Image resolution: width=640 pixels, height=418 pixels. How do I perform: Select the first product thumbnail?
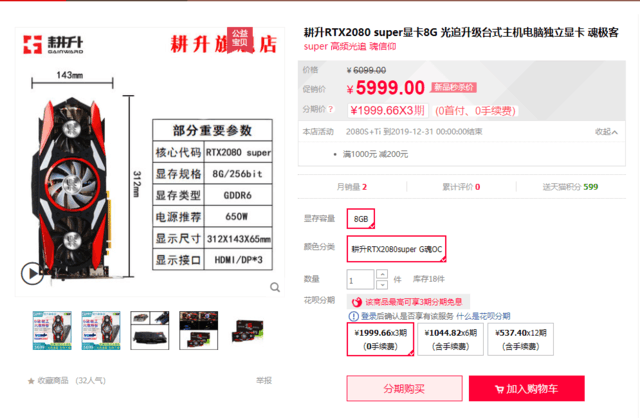(x=52, y=330)
